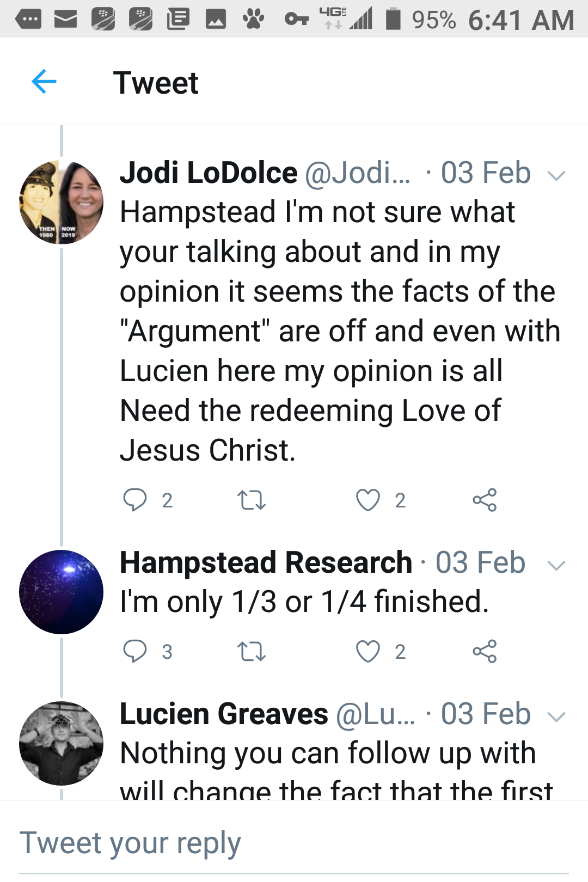
Task: Reply to Hampstead Research's tweet
Action: [x=135, y=651]
